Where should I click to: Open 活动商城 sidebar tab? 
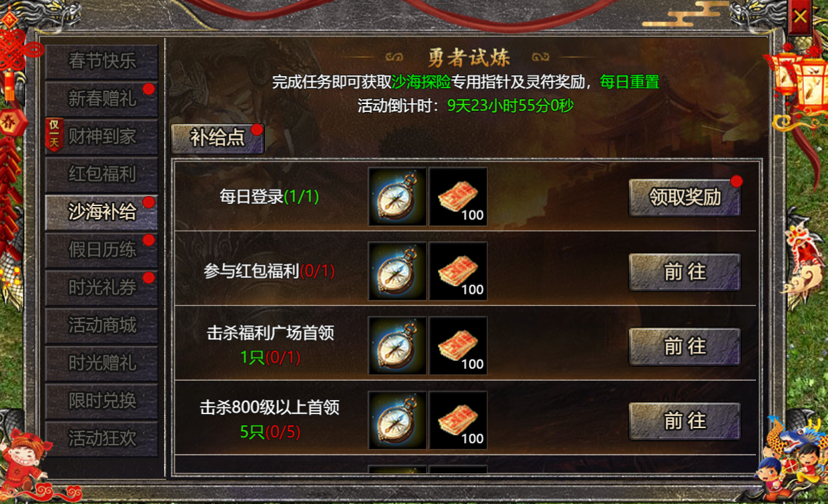coord(101,325)
